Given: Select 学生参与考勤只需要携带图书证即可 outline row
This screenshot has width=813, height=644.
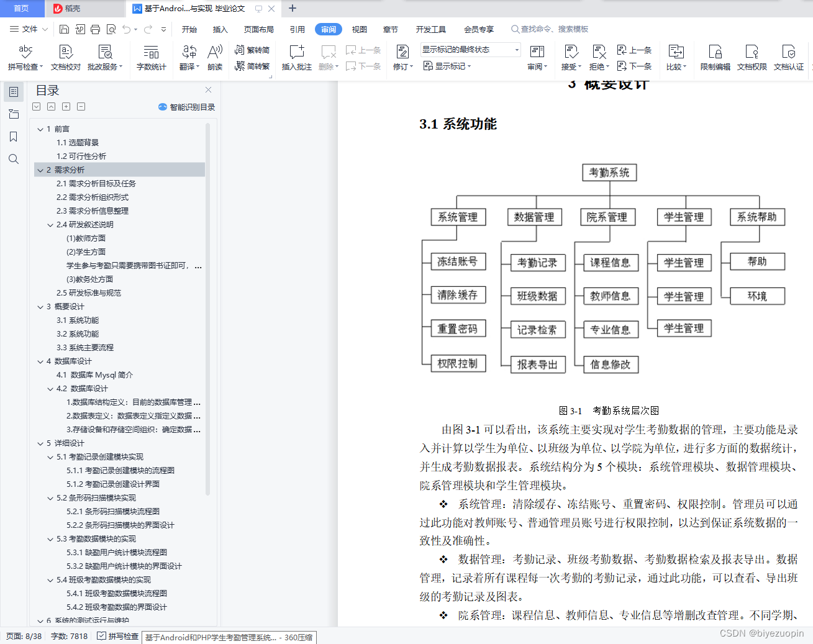Looking at the screenshot, I should [119, 266].
